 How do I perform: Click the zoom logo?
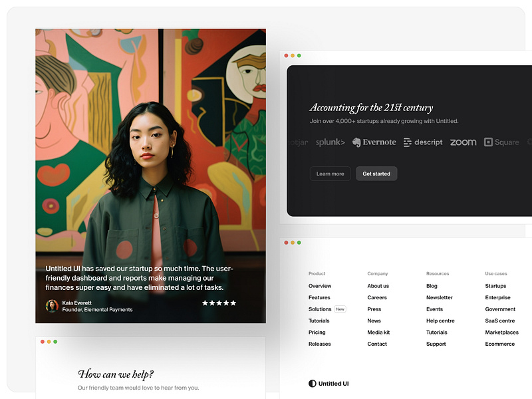(x=463, y=142)
